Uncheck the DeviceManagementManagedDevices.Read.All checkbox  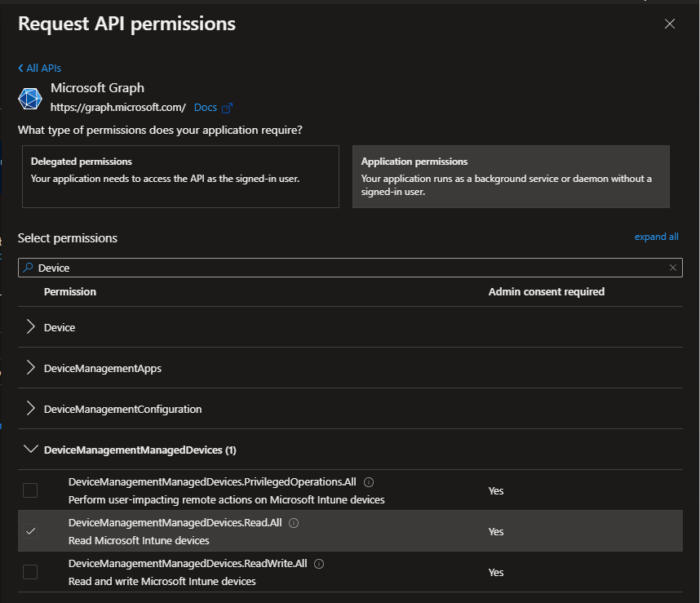[30, 531]
